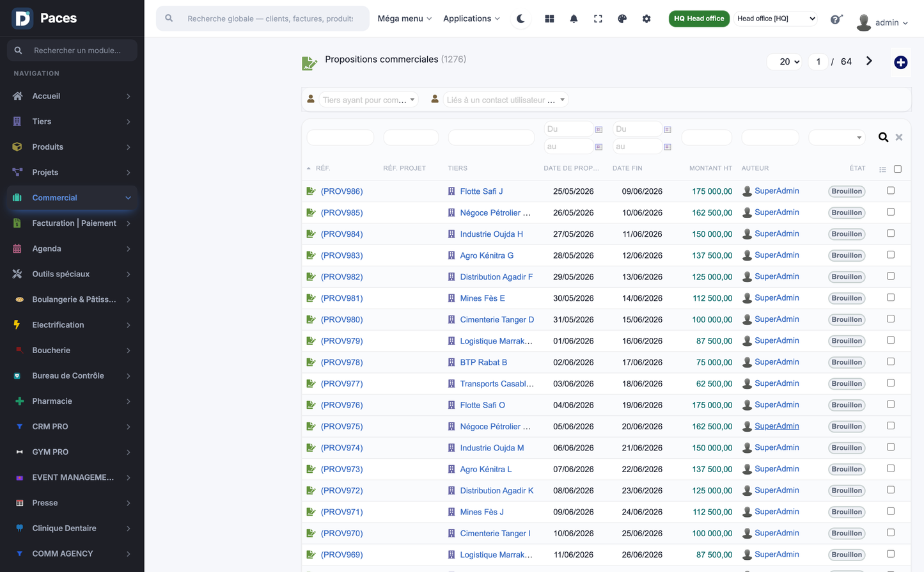Select the PROV980 row checkbox

point(891,319)
